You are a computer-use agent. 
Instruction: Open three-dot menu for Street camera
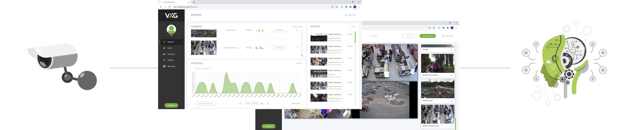point(451,50)
